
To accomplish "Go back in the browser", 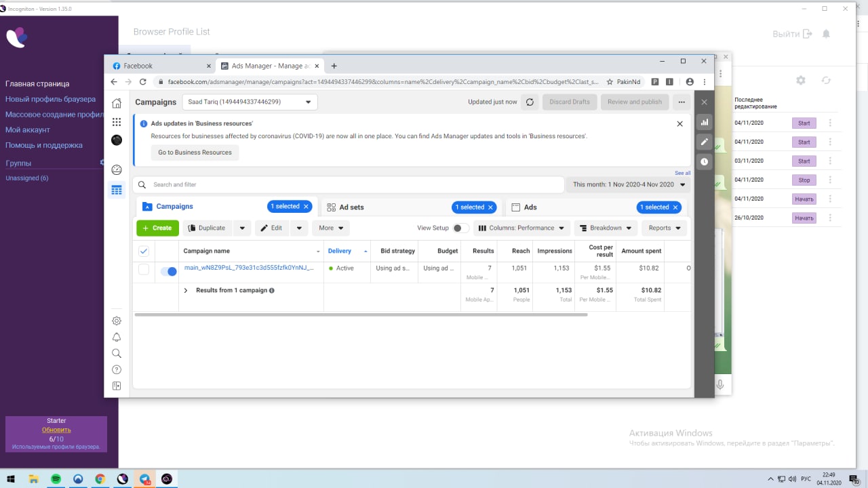I will [x=114, y=81].
